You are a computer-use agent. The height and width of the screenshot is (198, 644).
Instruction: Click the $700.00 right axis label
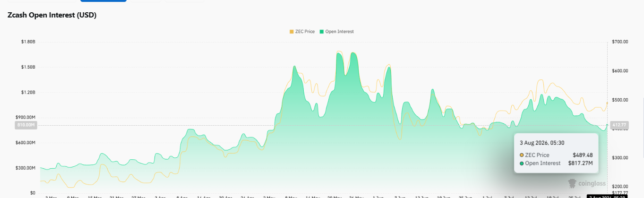[620, 42]
